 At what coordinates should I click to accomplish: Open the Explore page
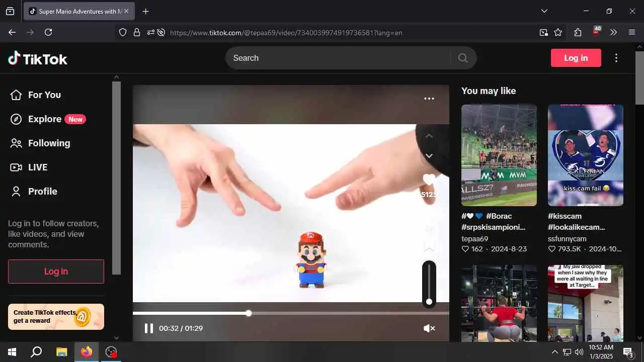click(x=48, y=119)
